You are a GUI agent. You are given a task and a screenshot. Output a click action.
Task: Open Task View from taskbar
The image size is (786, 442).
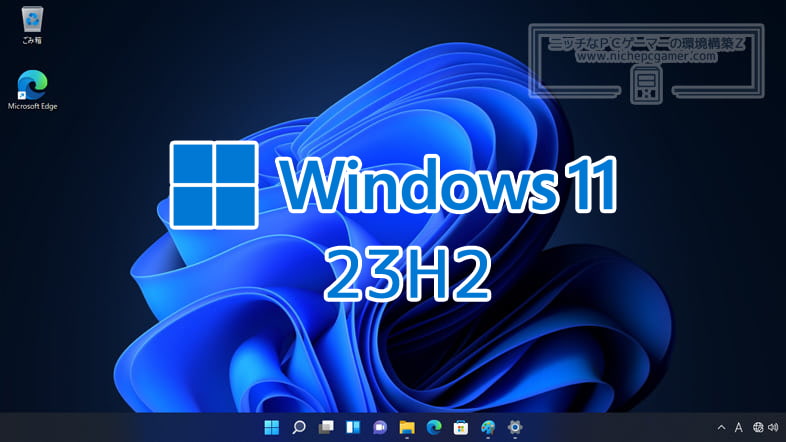point(326,427)
